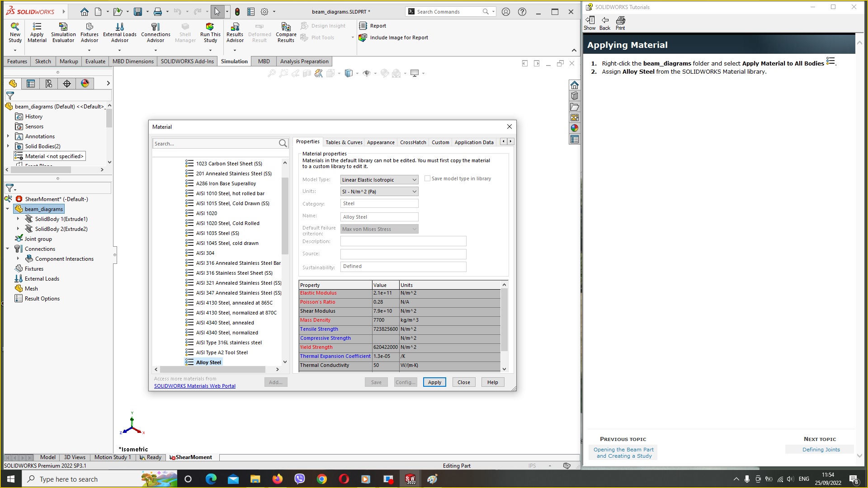Viewport: 868px width, 488px height.
Task: Switch to Evaluate ribbon tab
Action: coord(95,61)
